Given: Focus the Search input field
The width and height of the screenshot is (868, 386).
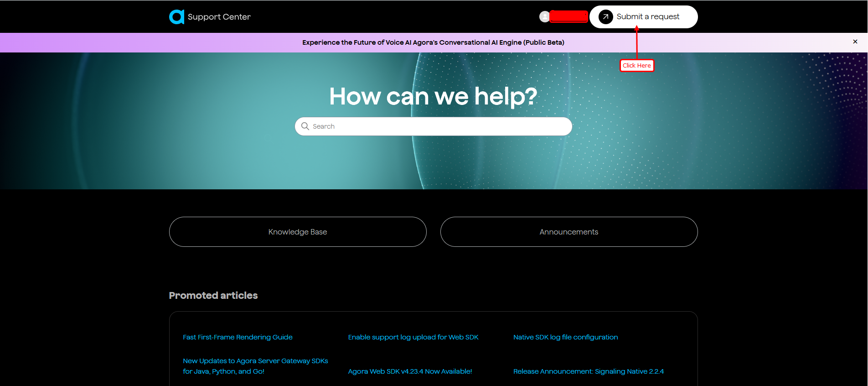Looking at the screenshot, I should (438, 126).
